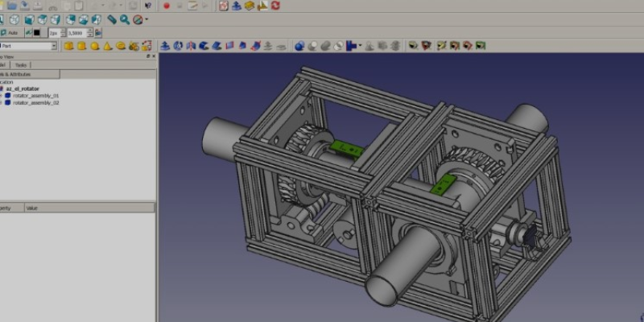
Task: Open the Part join tools dropdown arrow
Action: (360, 46)
